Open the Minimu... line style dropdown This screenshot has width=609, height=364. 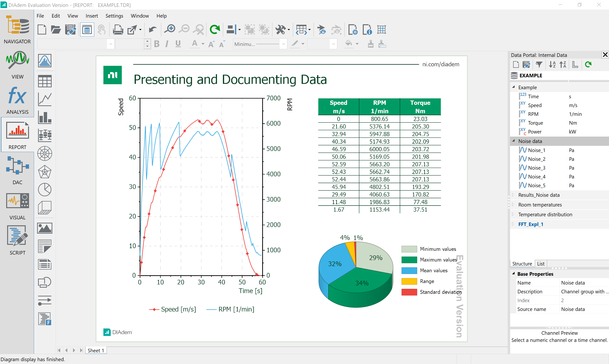284,44
